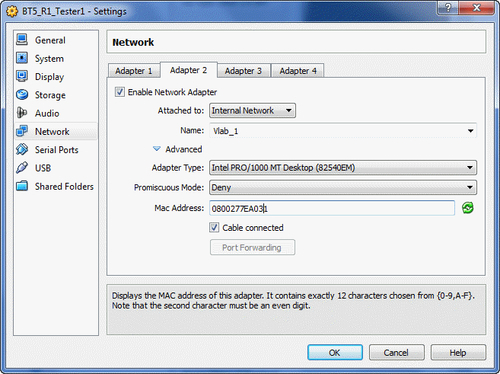Uncheck the Cable connected checkbox
500x374 pixels.
(214, 228)
